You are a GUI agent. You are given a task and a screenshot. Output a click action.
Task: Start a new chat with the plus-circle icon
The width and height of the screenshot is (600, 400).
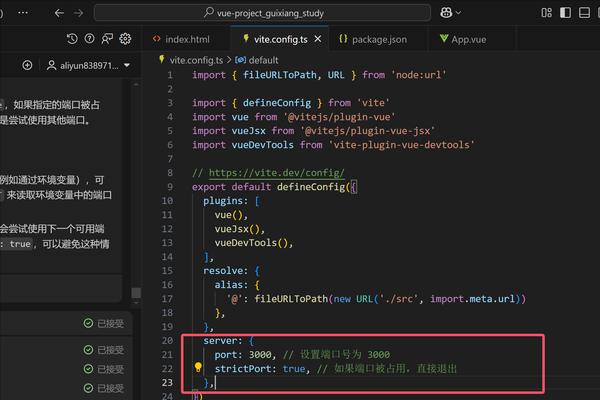27,65
